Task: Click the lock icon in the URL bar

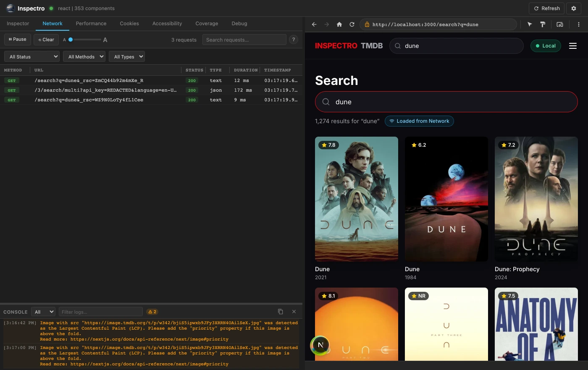Action: pyautogui.click(x=367, y=24)
